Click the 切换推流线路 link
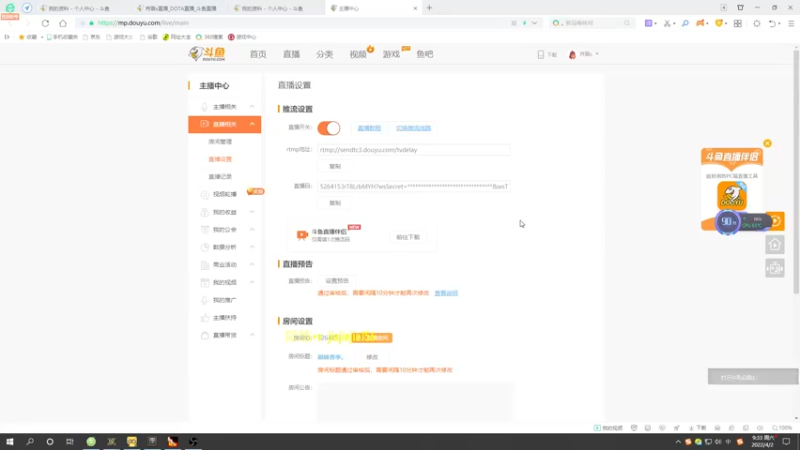This screenshot has width=800, height=450. pos(413,128)
